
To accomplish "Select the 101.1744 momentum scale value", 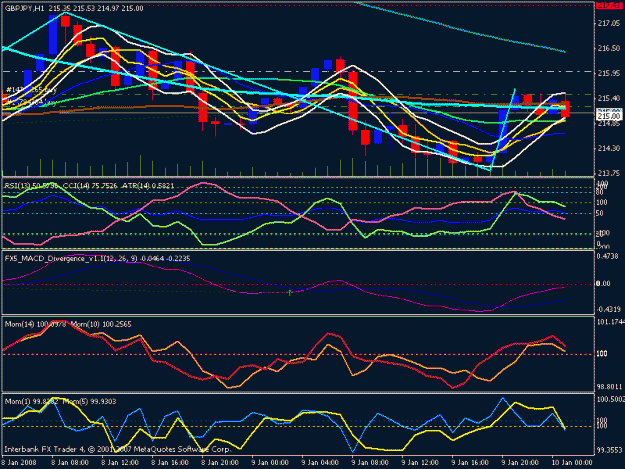I will [610, 321].
